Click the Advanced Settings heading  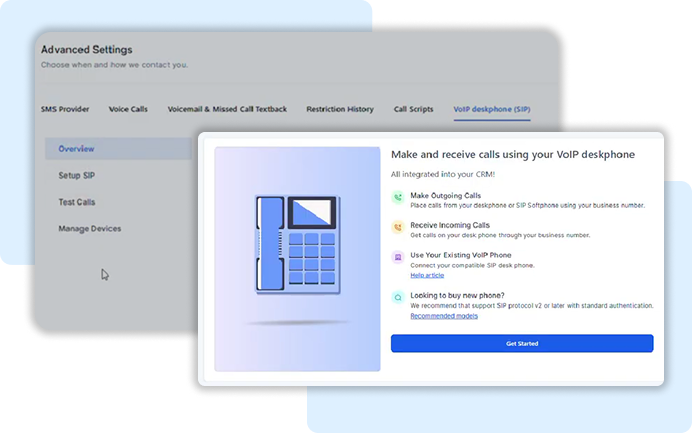(86, 50)
